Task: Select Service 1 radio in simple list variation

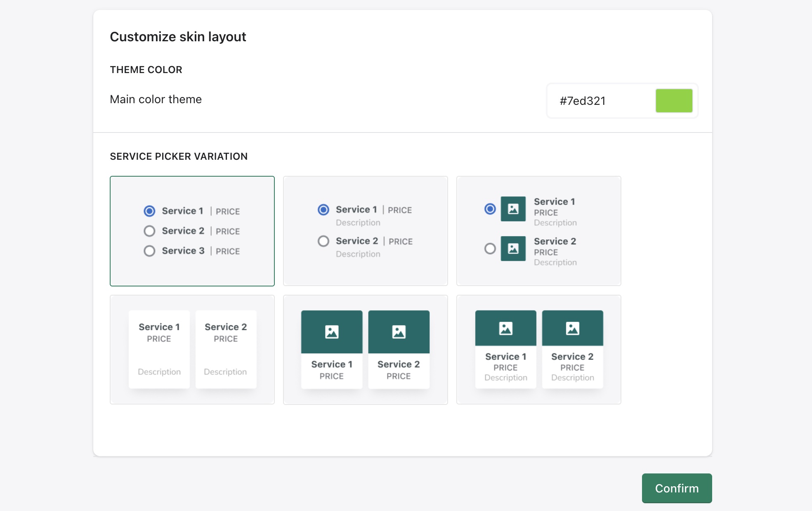Action: tap(149, 211)
